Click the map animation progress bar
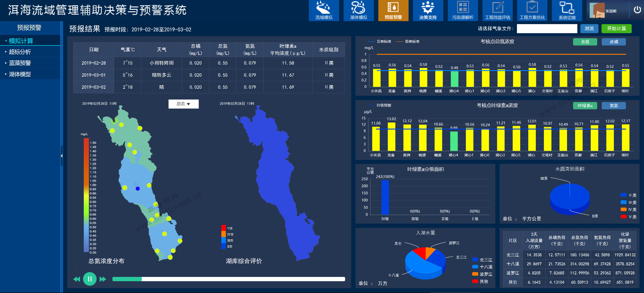 click(x=228, y=279)
